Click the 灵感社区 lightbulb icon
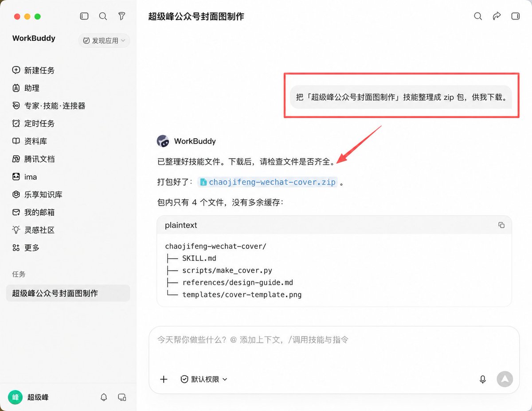 [x=16, y=230]
